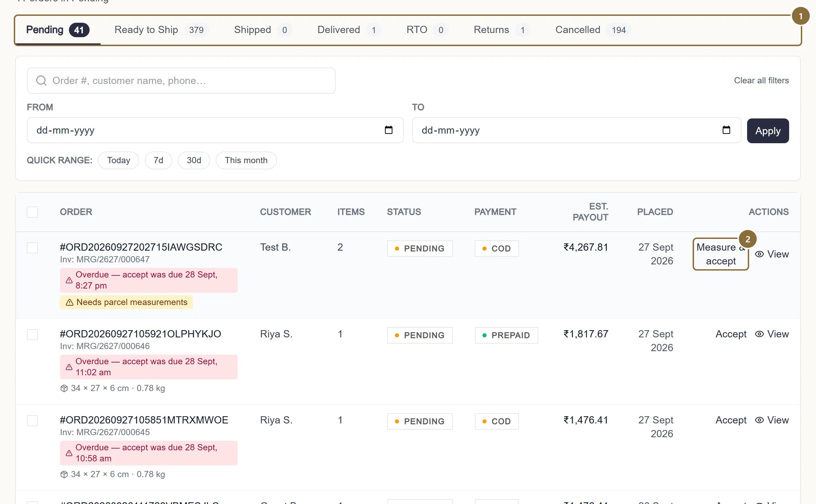Click package icon beside order MRG/2627/000645 dimensions
The height and width of the screenshot is (504, 816).
(64, 474)
